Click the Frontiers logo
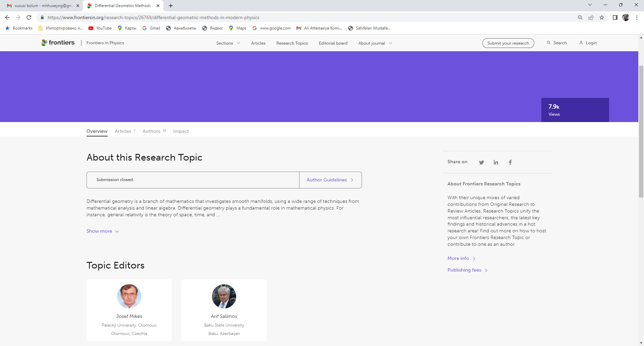Screen dimensions: 644x346 pyautogui.click(x=58, y=43)
